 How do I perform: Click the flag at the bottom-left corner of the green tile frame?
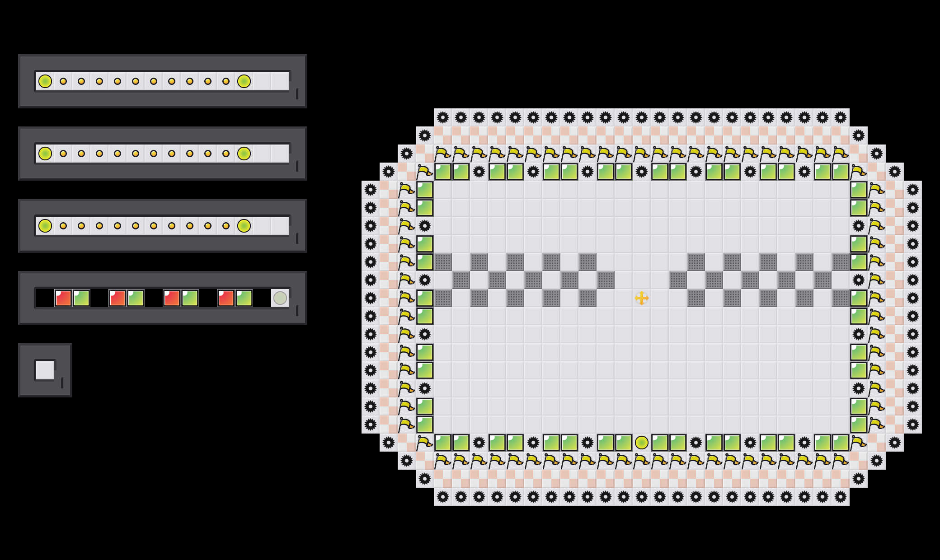[425, 443]
